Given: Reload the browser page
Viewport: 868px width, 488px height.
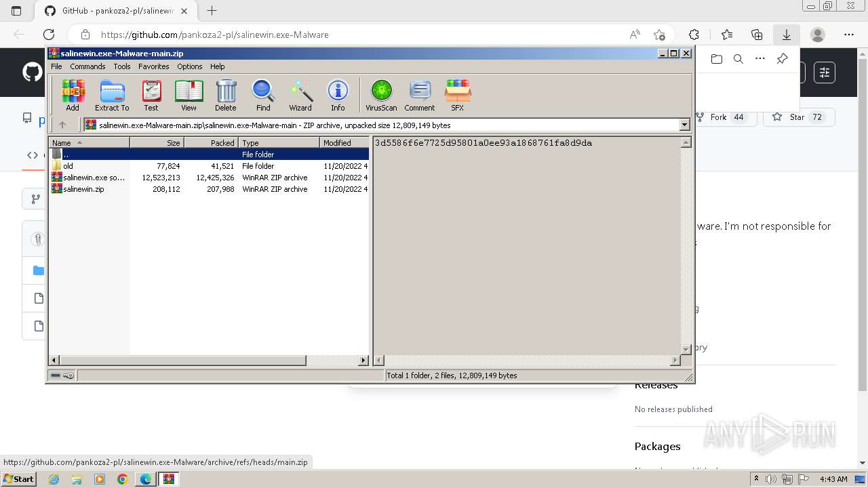Looking at the screenshot, I should [x=49, y=35].
